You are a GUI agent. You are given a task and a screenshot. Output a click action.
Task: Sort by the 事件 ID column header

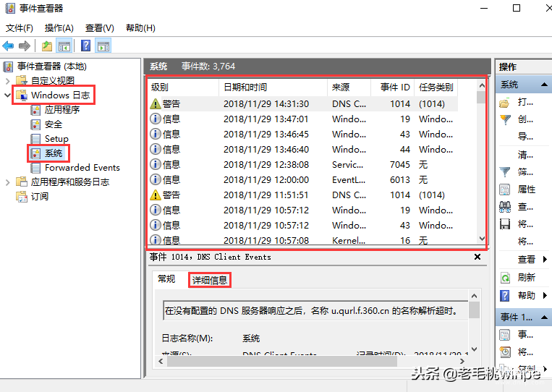392,88
